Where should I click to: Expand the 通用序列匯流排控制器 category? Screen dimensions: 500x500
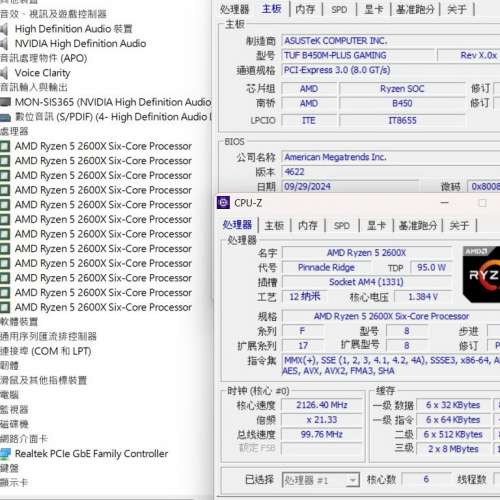tap(48, 336)
